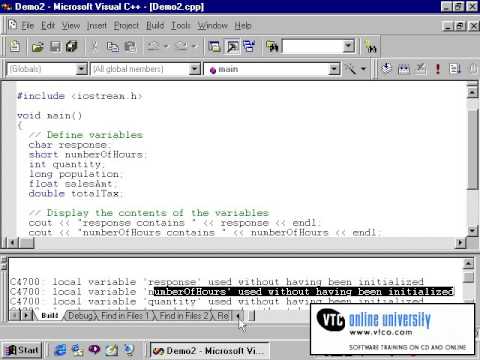Click the Start button on the taskbar
Viewport: 480px width, 360px height.
pos(22,350)
